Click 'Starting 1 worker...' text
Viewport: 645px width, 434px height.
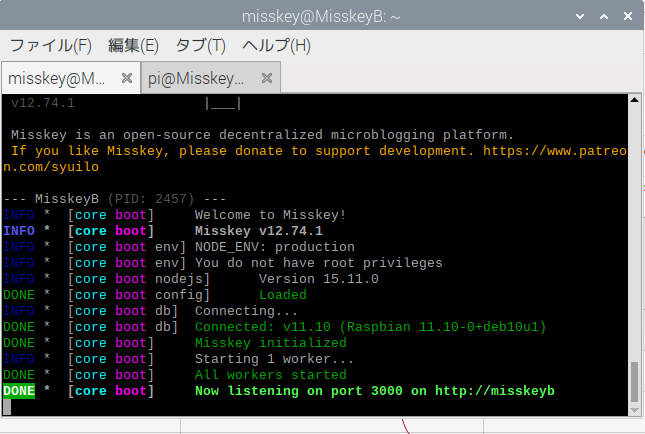(274, 359)
